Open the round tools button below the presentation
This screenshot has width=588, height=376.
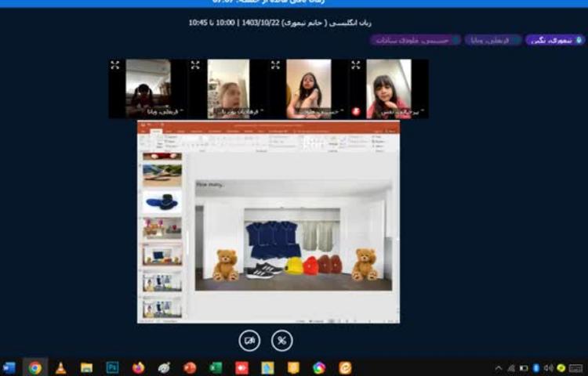pos(282,341)
